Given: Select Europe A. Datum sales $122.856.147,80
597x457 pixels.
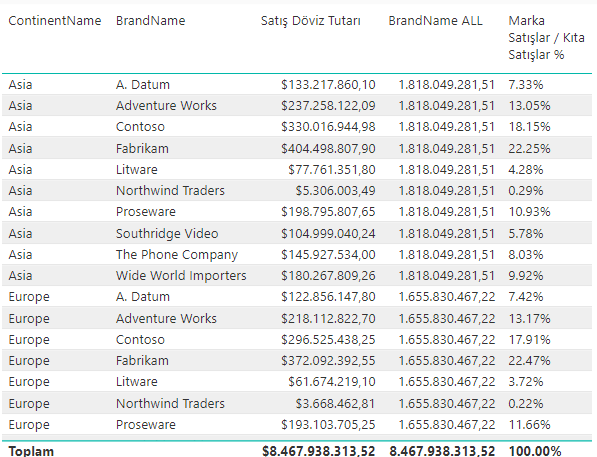Looking at the screenshot, I should 328,297.
